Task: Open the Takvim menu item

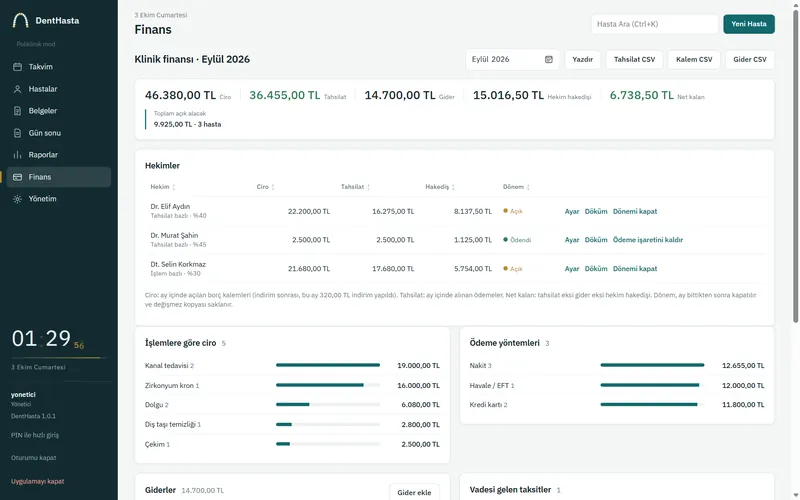Action: point(59,67)
